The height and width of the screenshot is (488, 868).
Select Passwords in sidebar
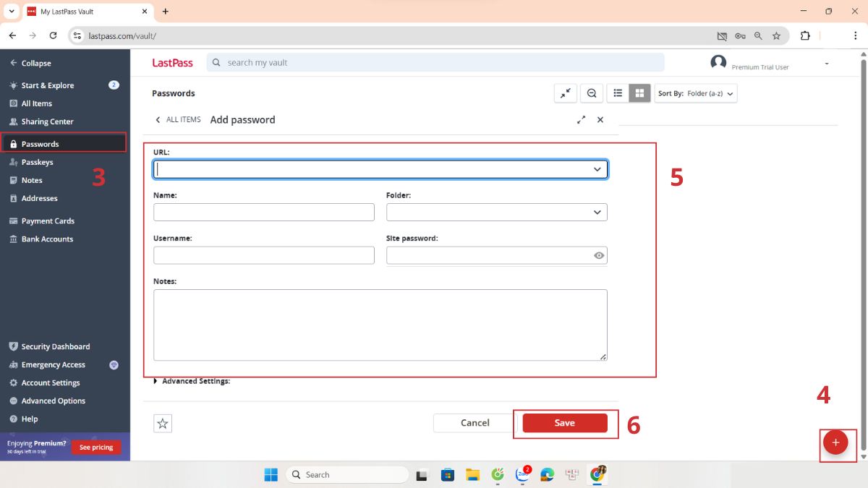point(64,143)
